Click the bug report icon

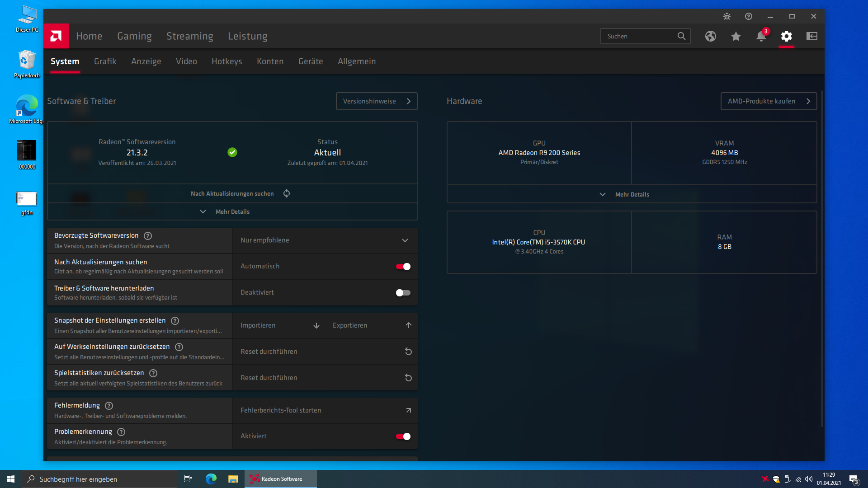point(727,16)
